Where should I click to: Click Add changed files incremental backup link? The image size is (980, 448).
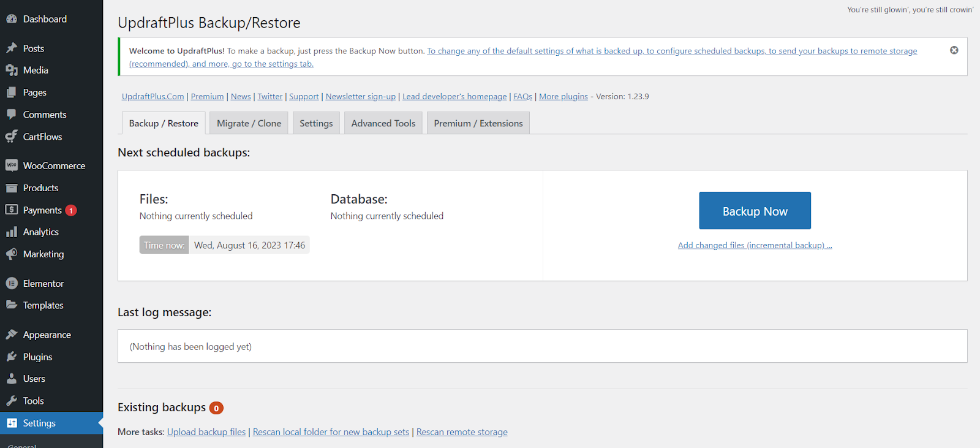(x=755, y=245)
